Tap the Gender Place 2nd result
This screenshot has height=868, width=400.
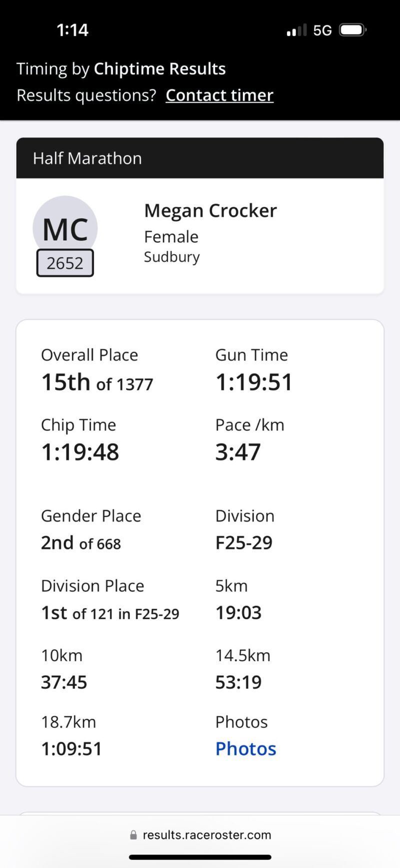point(81,543)
